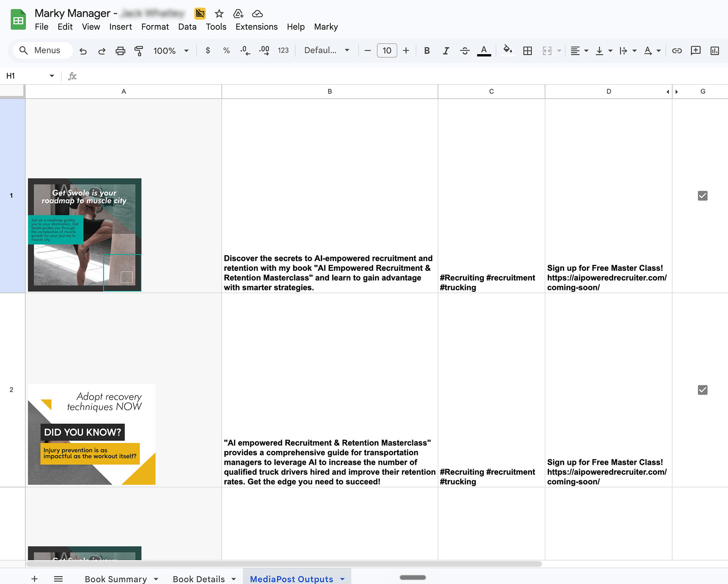Click the Menus search box
Image resolution: width=728 pixels, height=584 pixels.
pyautogui.click(x=43, y=51)
